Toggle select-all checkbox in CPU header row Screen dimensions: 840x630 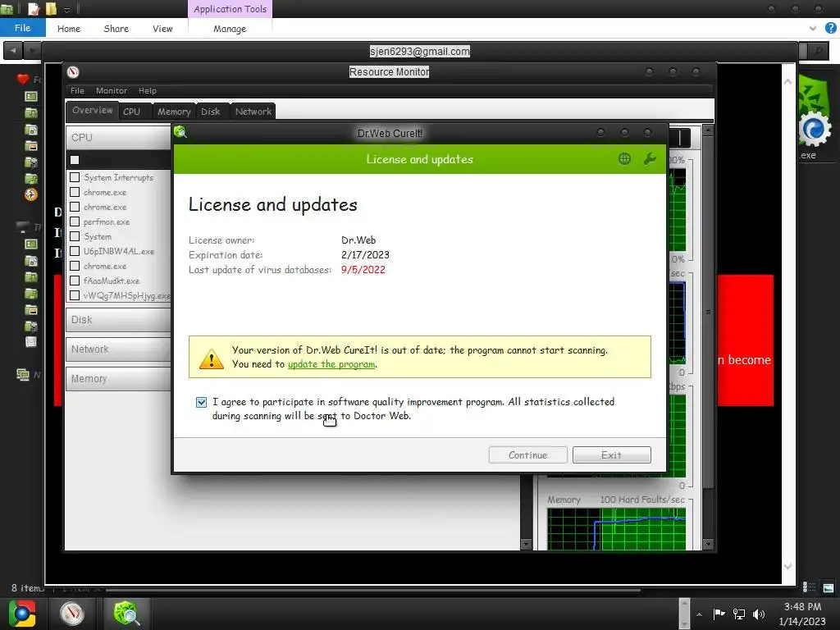coord(75,160)
